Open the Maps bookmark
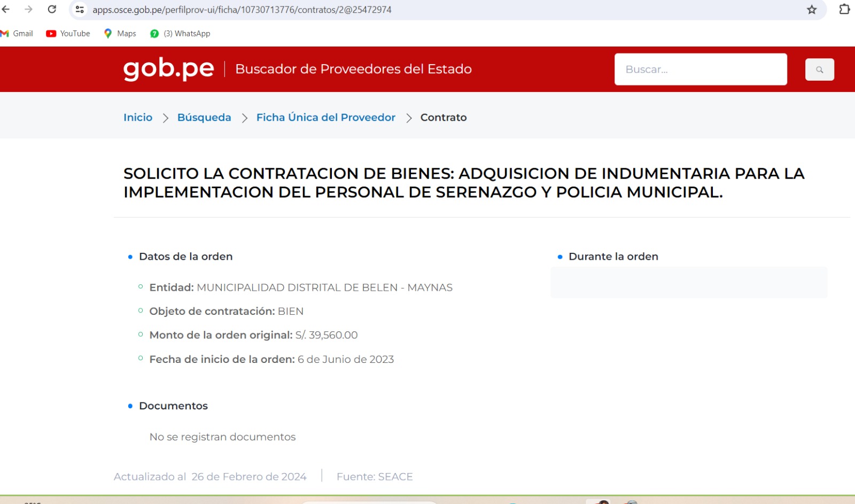855x504 pixels. (120, 34)
